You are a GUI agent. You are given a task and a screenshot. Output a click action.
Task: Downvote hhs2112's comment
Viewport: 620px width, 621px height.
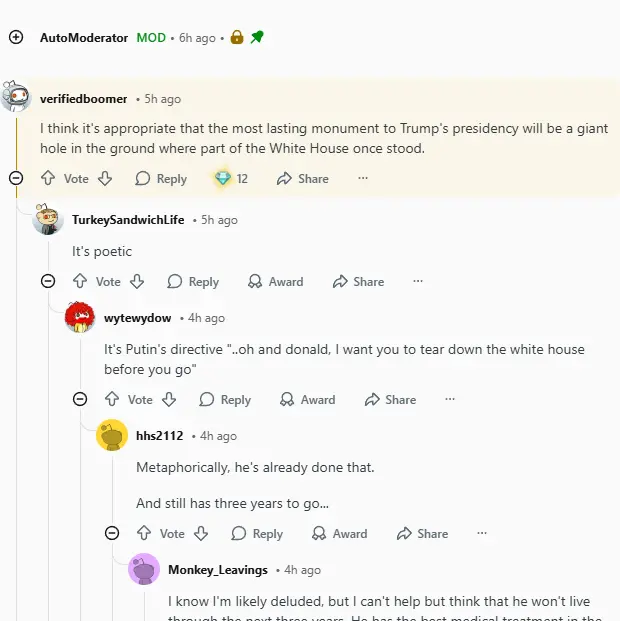pyautogui.click(x=201, y=534)
